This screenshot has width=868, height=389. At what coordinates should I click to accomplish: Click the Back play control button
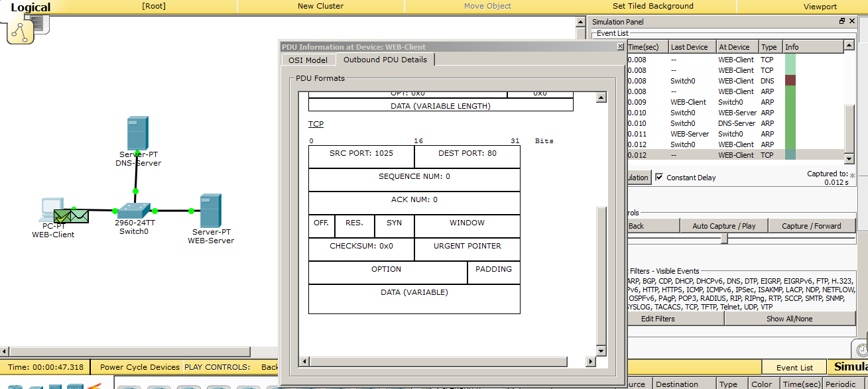(x=652, y=226)
